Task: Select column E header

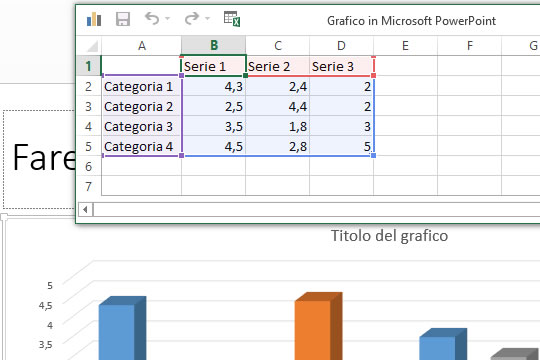Action: click(405, 45)
